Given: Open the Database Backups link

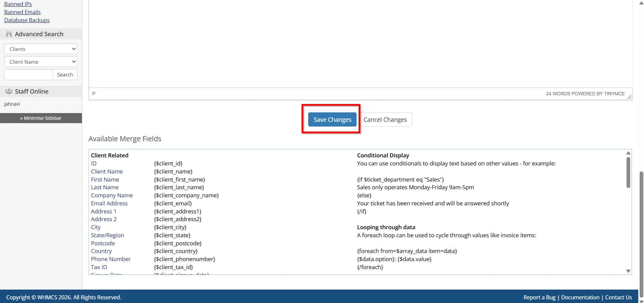Looking at the screenshot, I should pyautogui.click(x=27, y=20).
